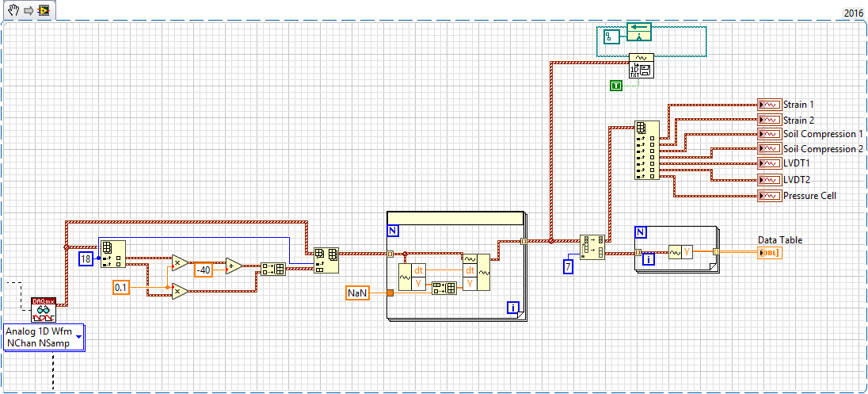The image size is (868, 394).
Task: Click the Pressure Cell indicator terminal
Action: 769,195
